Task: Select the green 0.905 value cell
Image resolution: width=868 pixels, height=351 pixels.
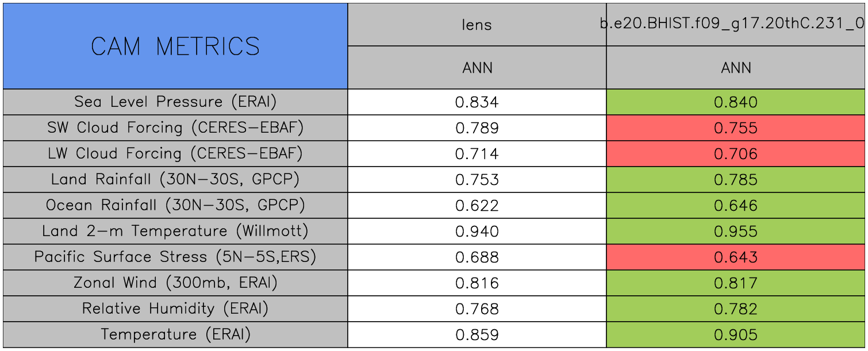Action: tap(736, 335)
